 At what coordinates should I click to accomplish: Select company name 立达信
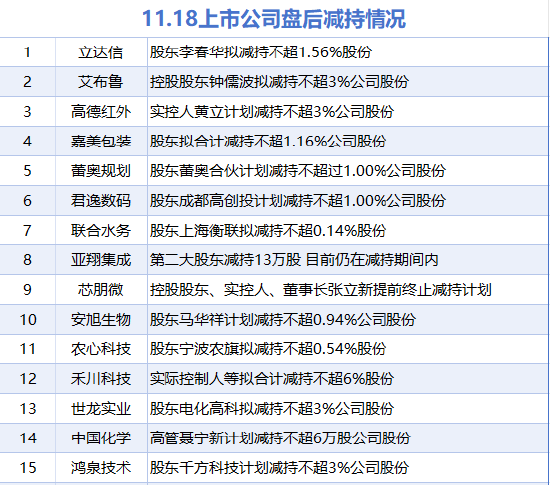[101, 53]
